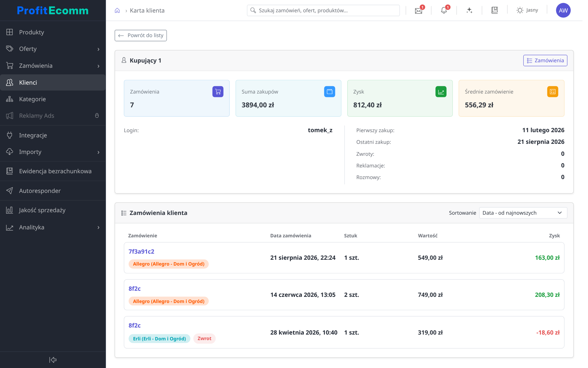Toggle the Jasny light theme switch

coord(527,10)
